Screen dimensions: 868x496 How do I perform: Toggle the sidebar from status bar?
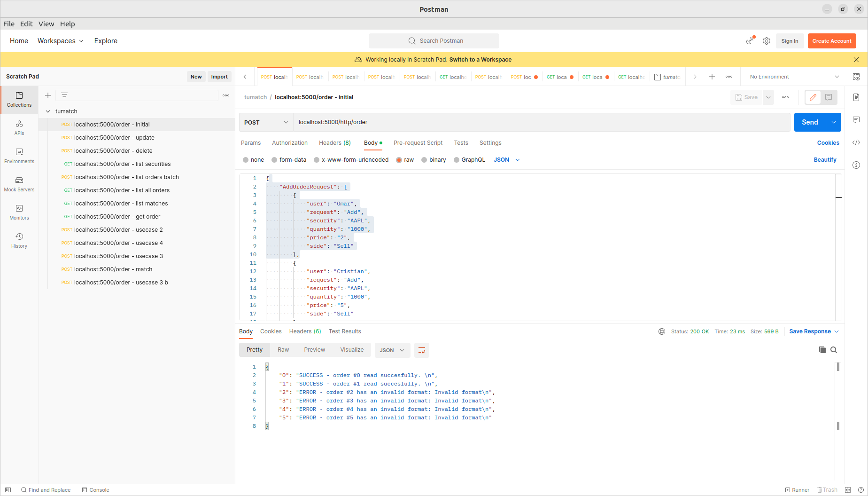8,490
